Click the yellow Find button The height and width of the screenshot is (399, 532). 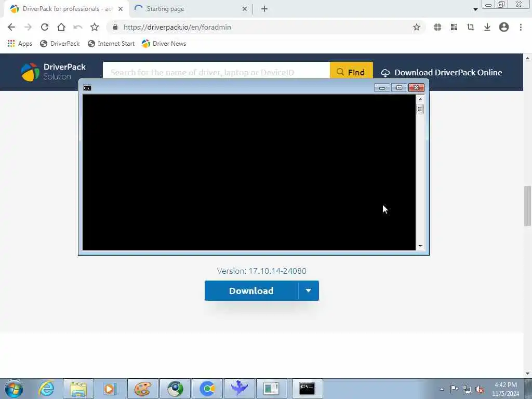351,70
